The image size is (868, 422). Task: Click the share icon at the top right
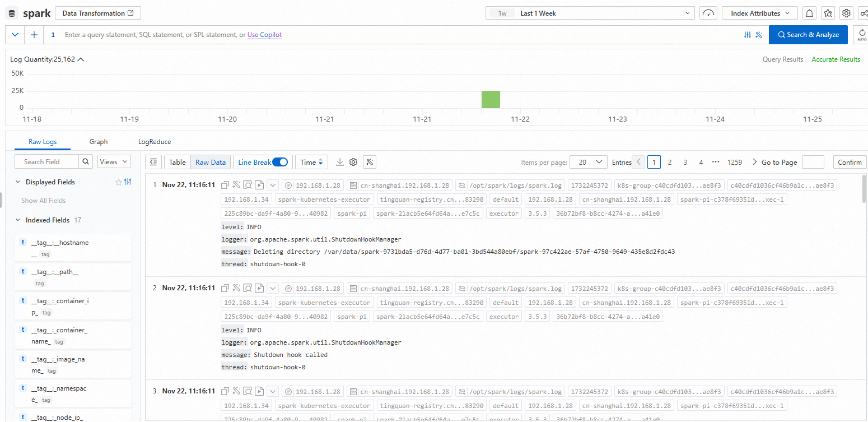tap(863, 13)
